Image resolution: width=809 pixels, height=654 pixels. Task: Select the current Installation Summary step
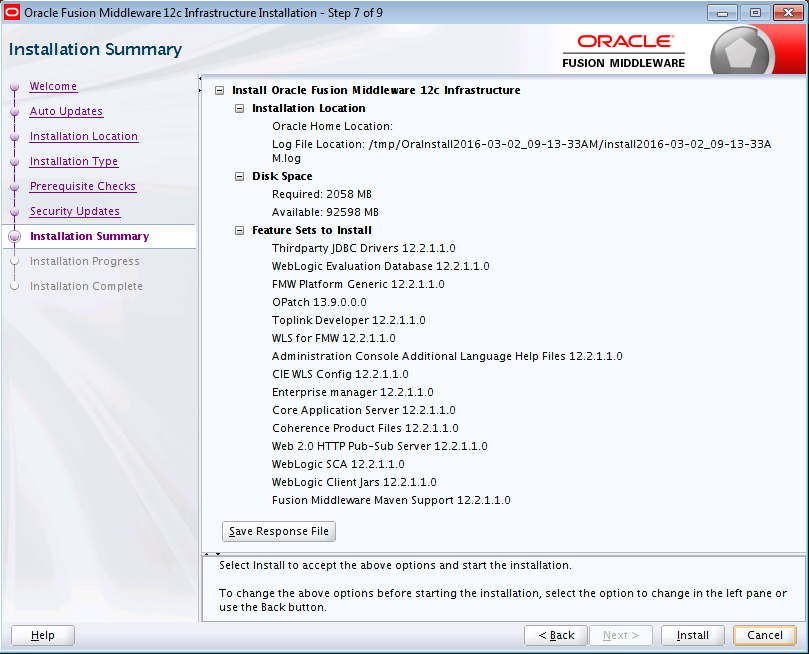(x=89, y=236)
